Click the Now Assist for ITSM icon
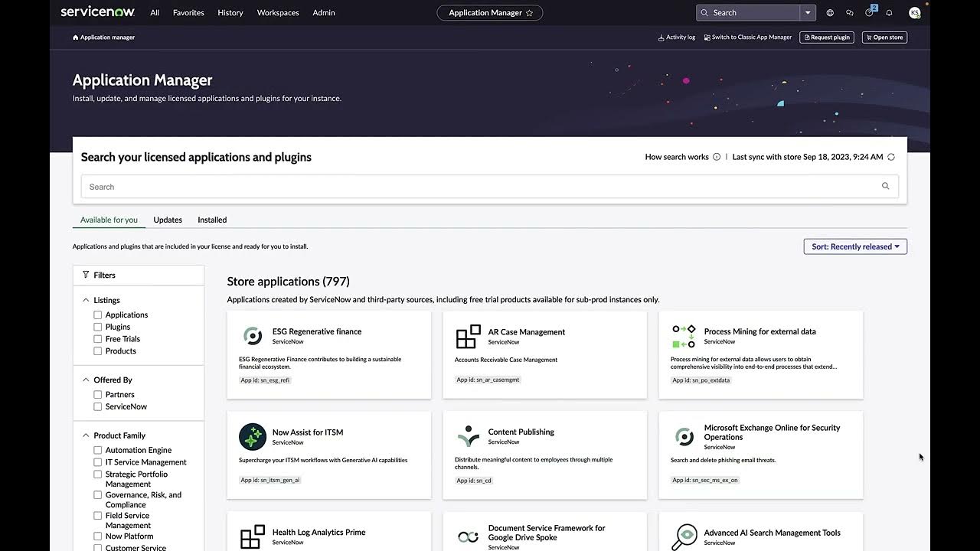Image resolution: width=980 pixels, height=551 pixels. pos(252,437)
